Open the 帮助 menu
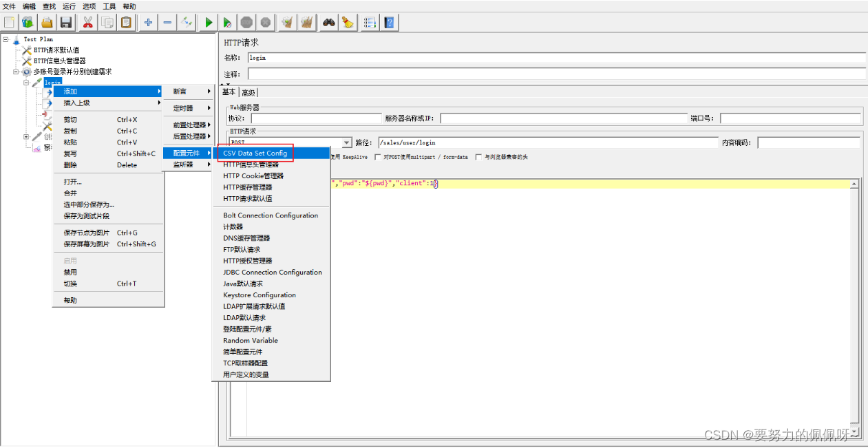The image size is (868, 448). pos(129,6)
